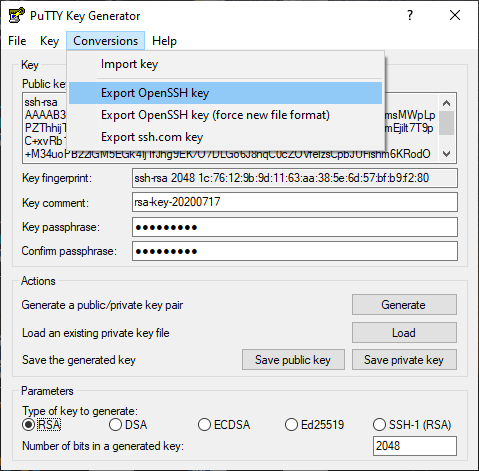The image size is (479, 471).
Task: Click the 'Type of key to generate:' label
Action: pos(80,411)
